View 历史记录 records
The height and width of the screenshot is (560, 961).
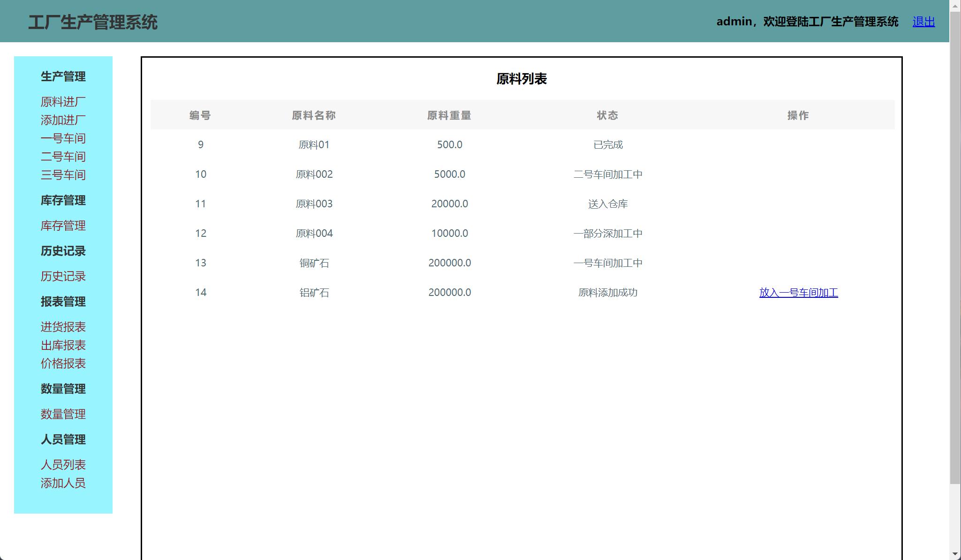(x=63, y=276)
